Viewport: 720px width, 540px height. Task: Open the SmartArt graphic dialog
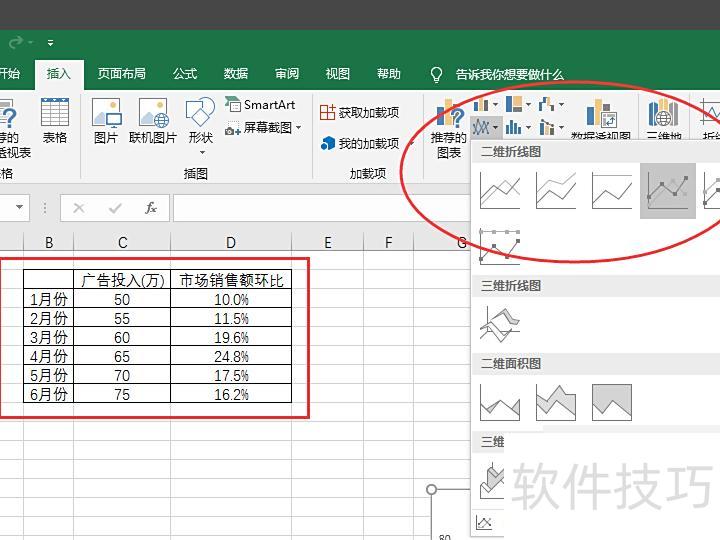260,104
